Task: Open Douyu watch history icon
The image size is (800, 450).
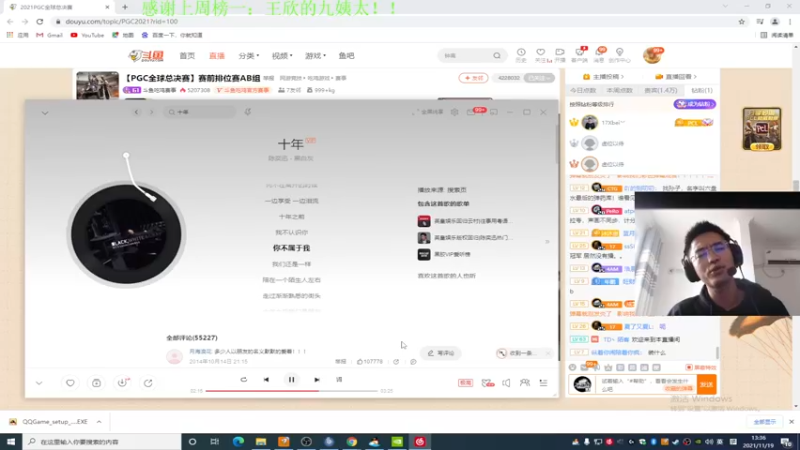Action: (521, 55)
